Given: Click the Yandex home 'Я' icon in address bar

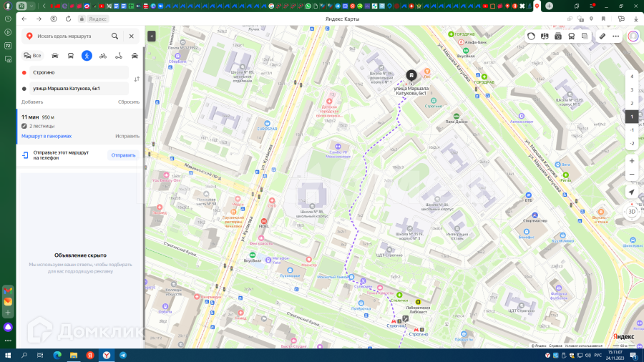Looking at the screenshot, I should (54, 19).
